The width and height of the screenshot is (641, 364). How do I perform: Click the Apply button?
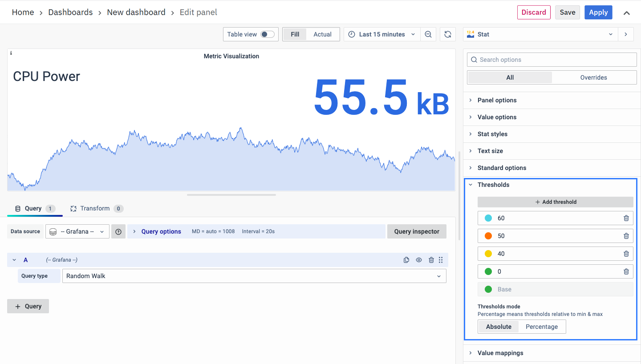[x=598, y=12]
